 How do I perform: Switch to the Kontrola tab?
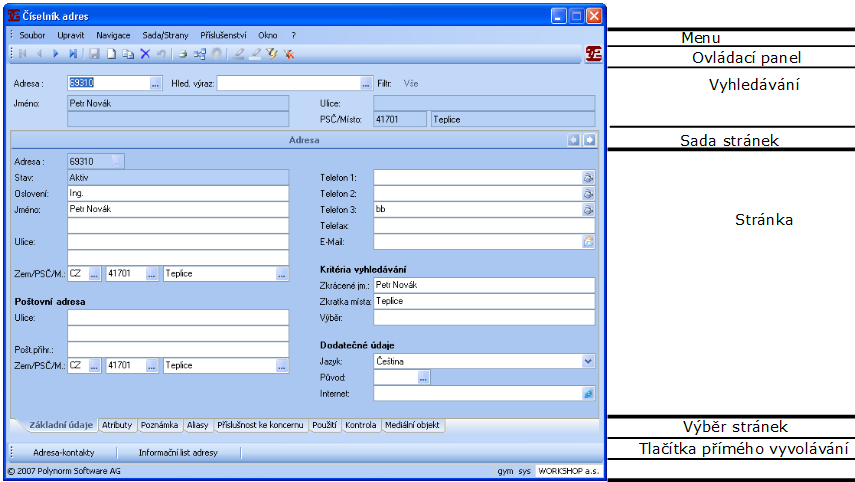point(361,425)
